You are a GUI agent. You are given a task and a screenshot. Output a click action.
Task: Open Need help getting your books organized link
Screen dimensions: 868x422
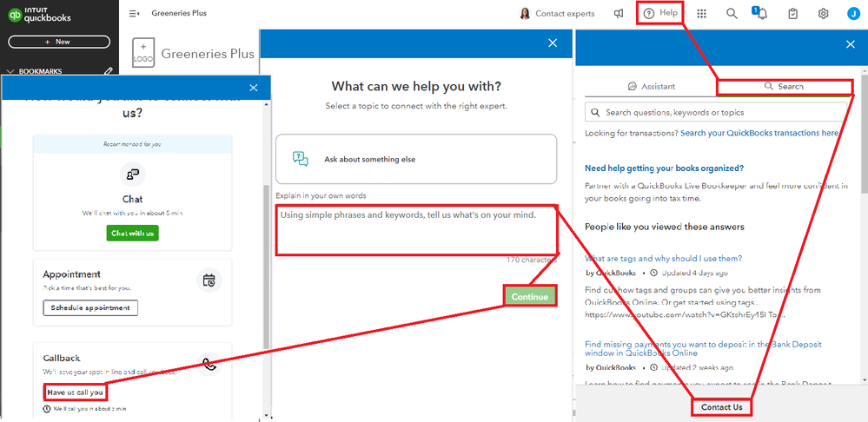665,168
